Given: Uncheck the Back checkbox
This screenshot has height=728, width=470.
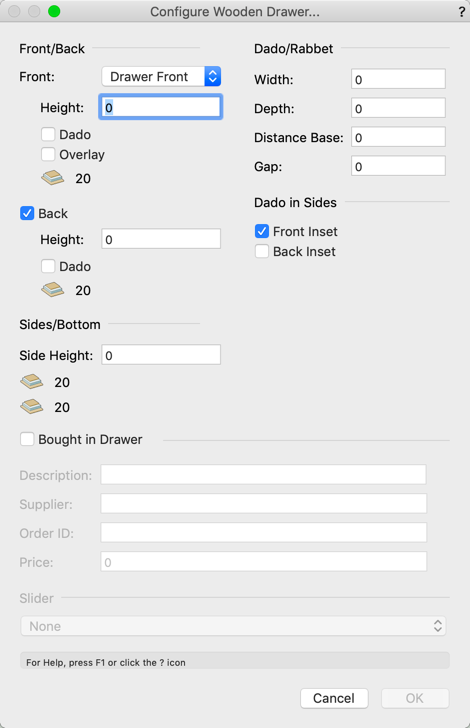Looking at the screenshot, I should [27, 213].
